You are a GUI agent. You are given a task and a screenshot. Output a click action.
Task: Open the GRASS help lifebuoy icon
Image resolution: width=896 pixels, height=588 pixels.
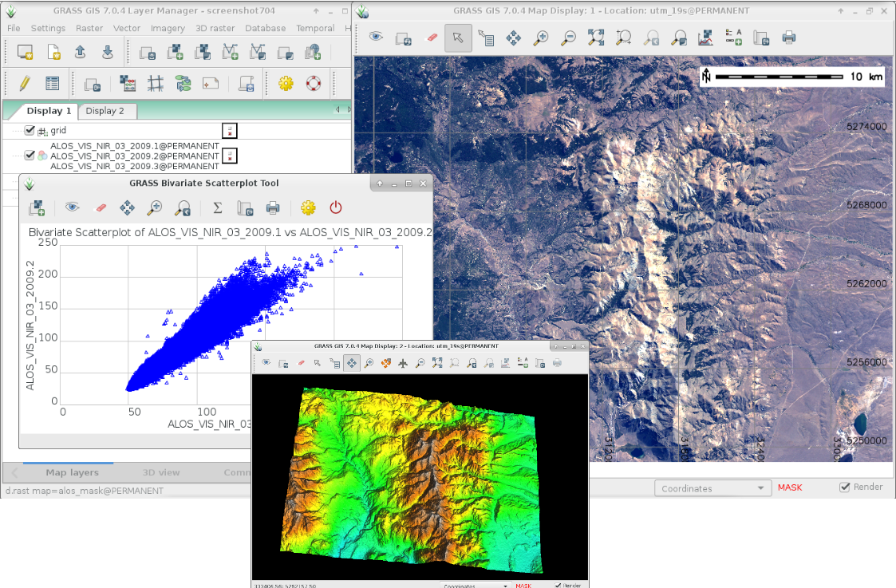pyautogui.click(x=313, y=83)
